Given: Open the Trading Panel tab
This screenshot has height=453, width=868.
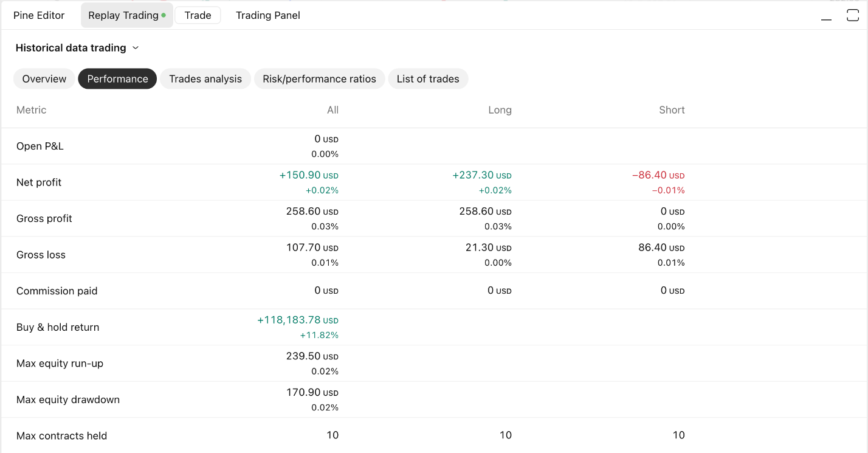Looking at the screenshot, I should click(x=268, y=16).
